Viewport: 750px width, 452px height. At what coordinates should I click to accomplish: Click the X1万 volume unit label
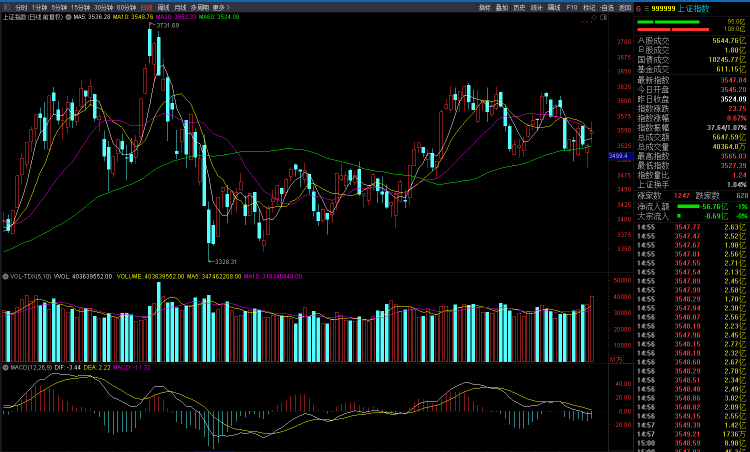click(x=616, y=359)
